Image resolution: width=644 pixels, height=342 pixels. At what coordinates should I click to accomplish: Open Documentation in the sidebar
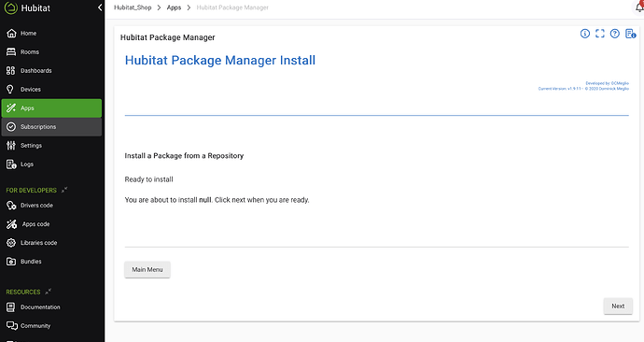51,307
